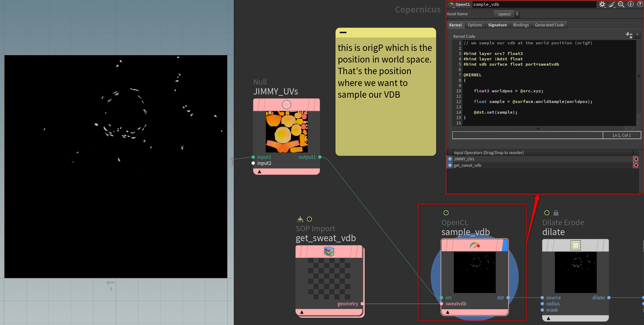Viewport: 644px width, 325px height.
Task: Select the Options tab
Action: click(474, 25)
